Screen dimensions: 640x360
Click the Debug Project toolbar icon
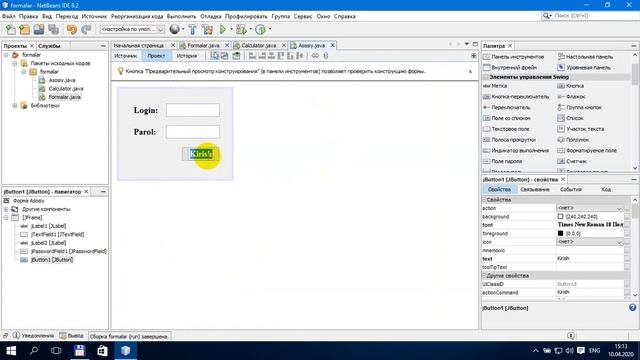coord(241,29)
